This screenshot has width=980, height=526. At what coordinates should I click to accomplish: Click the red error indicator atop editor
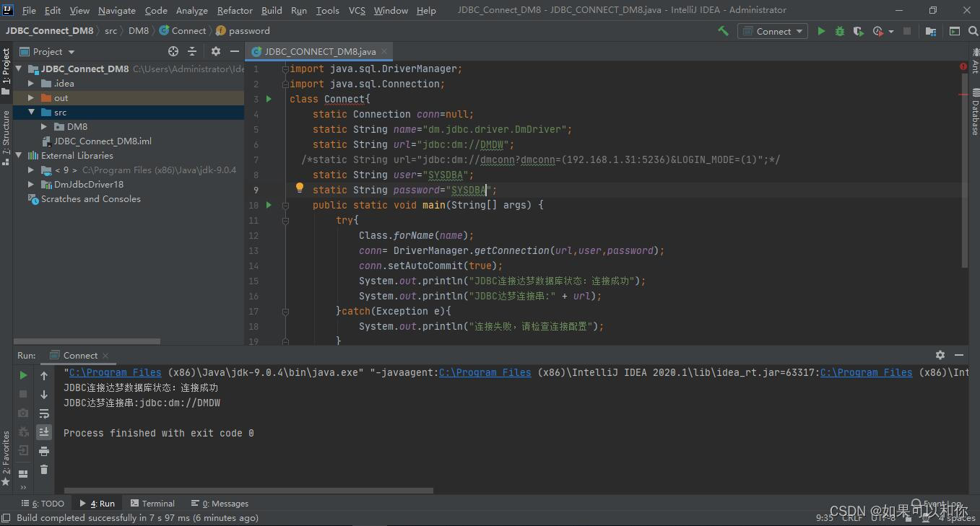tap(963, 66)
